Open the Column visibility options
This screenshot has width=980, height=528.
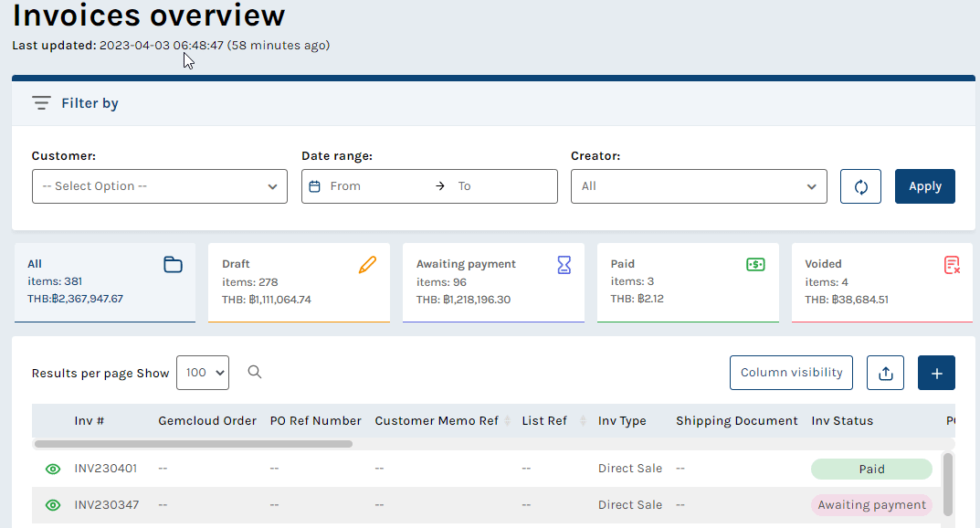(x=791, y=373)
